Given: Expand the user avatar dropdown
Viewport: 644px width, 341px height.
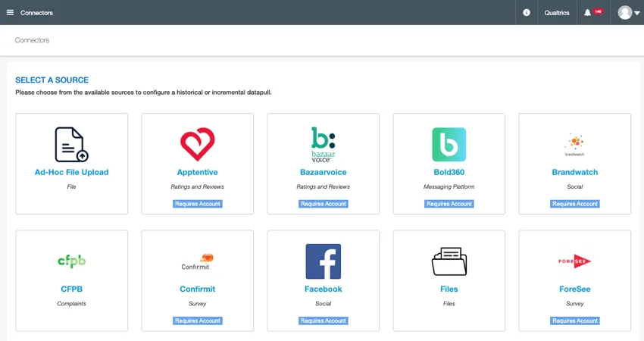Looking at the screenshot, I should pyautogui.click(x=629, y=13).
